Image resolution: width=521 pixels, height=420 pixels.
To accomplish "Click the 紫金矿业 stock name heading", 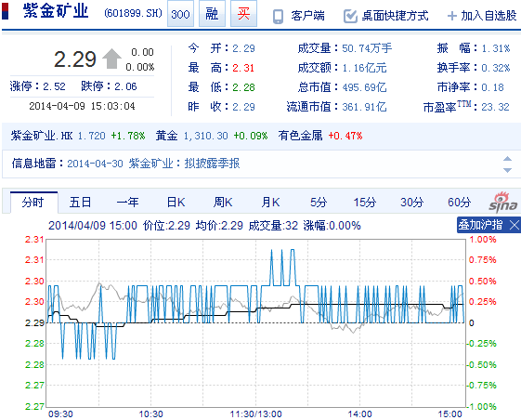I will click(x=56, y=11).
